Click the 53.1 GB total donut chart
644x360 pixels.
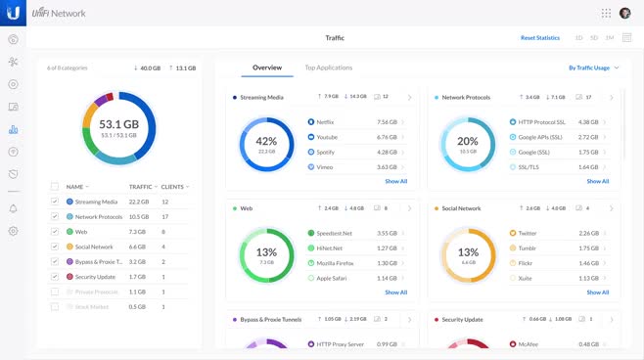pyautogui.click(x=119, y=128)
